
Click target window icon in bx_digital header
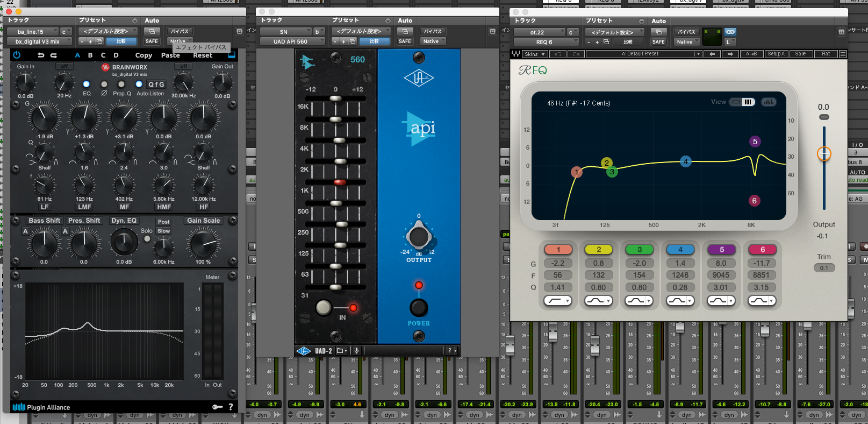(239, 32)
